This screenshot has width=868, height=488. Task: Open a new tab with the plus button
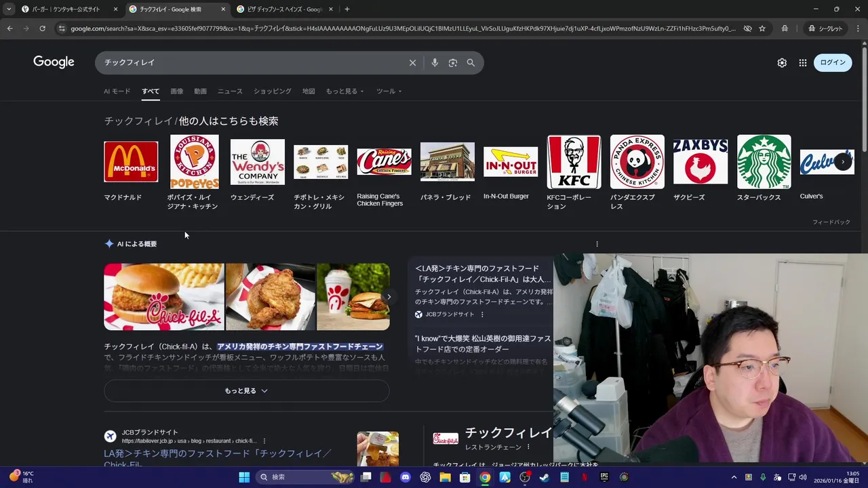point(347,9)
